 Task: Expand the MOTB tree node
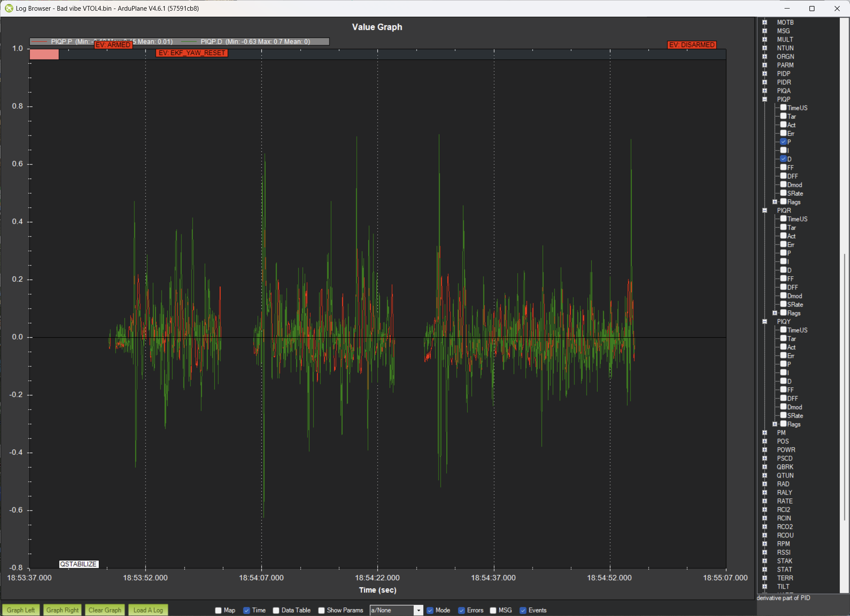pos(765,22)
